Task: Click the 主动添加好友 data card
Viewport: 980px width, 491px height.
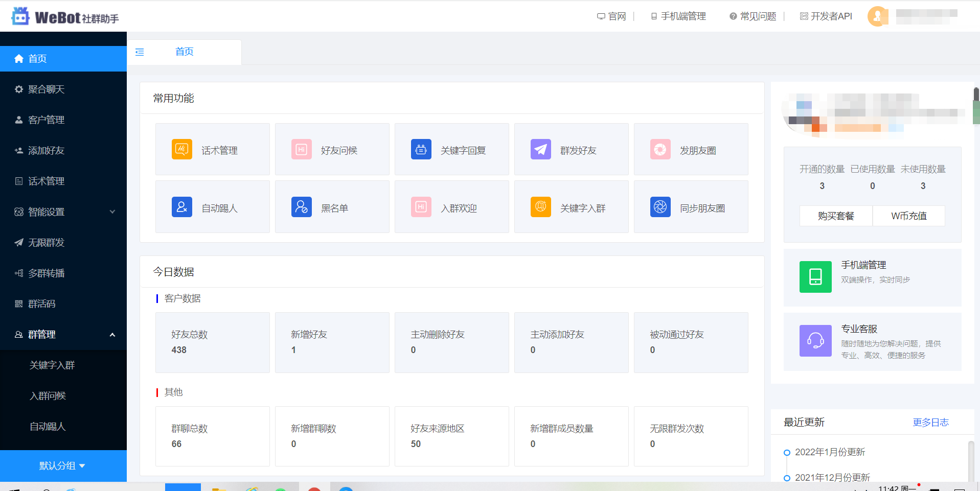Action: coord(572,342)
